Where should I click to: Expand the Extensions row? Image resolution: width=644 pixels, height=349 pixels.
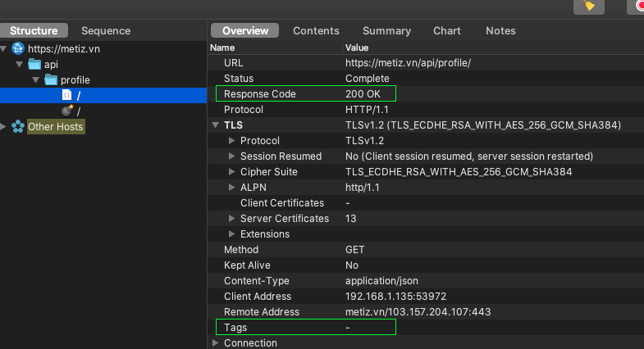tap(231, 234)
